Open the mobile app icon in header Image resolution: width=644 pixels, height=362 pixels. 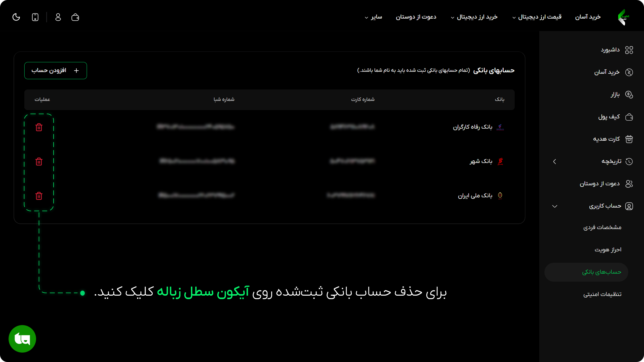coord(35,17)
